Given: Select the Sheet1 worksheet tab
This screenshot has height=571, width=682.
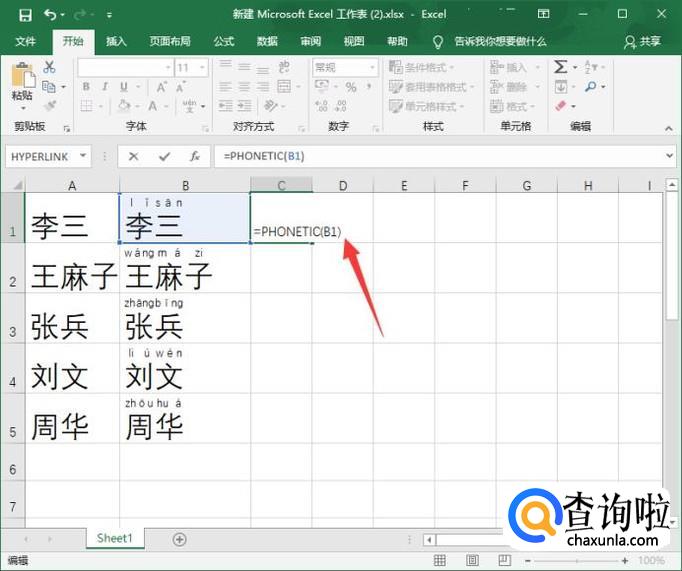Looking at the screenshot, I should (114, 538).
